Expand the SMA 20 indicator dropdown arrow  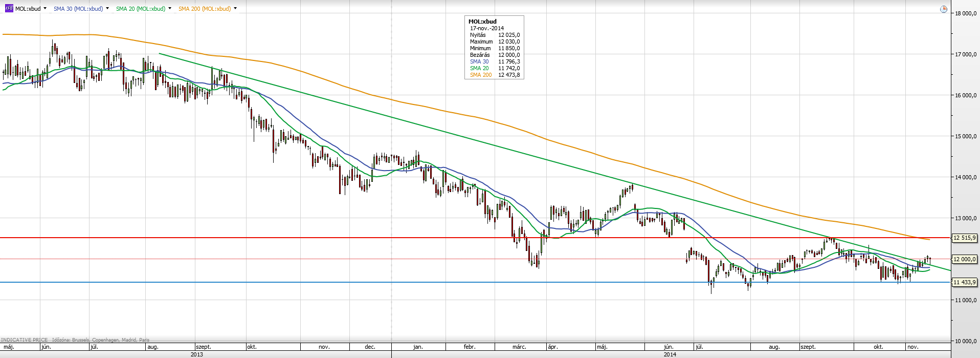pyautogui.click(x=170, y=9)
